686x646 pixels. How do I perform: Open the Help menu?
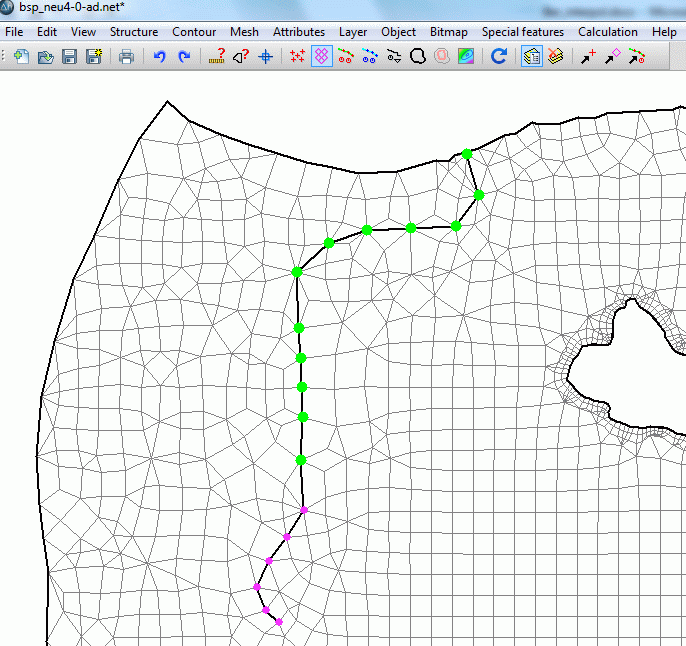(x=664, y=32)
